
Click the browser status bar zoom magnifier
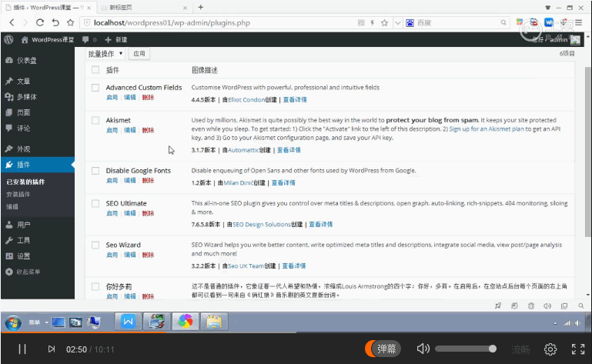[x=581, y=306]
